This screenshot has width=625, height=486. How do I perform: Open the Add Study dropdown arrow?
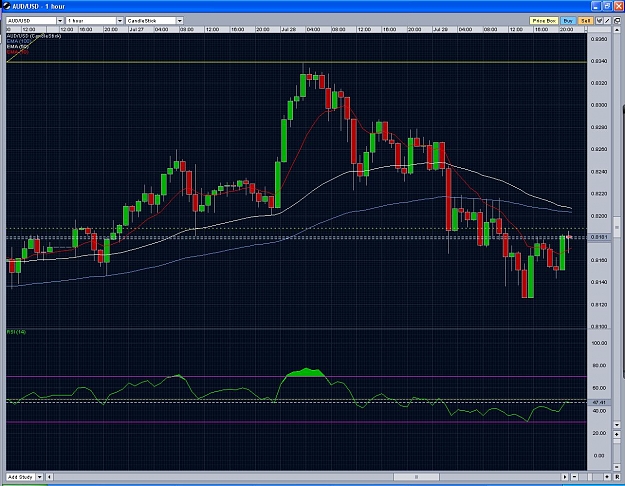(39, 477)
